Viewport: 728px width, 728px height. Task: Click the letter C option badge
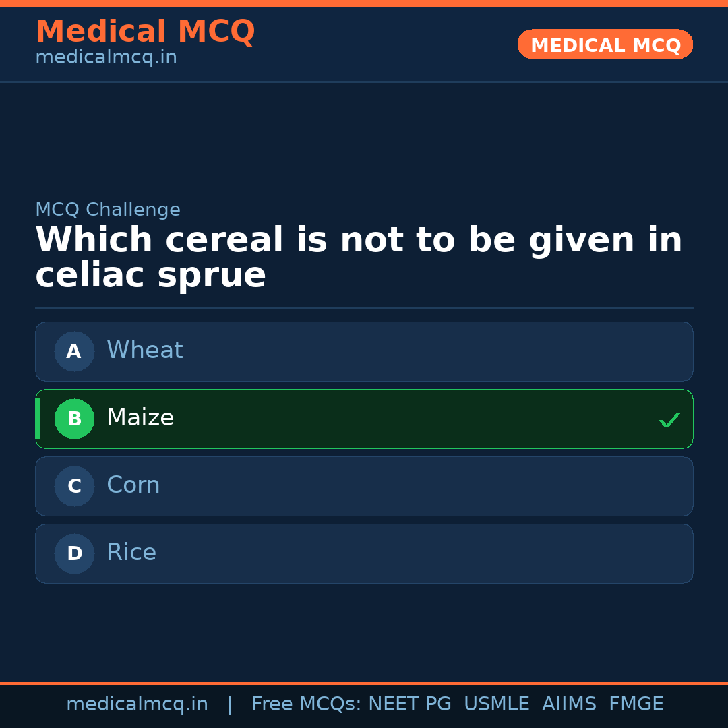click(74, 486)
